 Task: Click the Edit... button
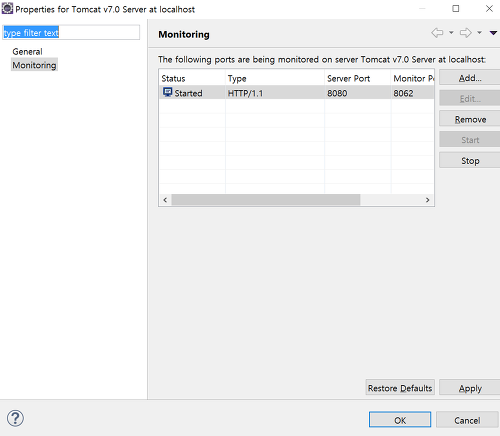point(470,98)
